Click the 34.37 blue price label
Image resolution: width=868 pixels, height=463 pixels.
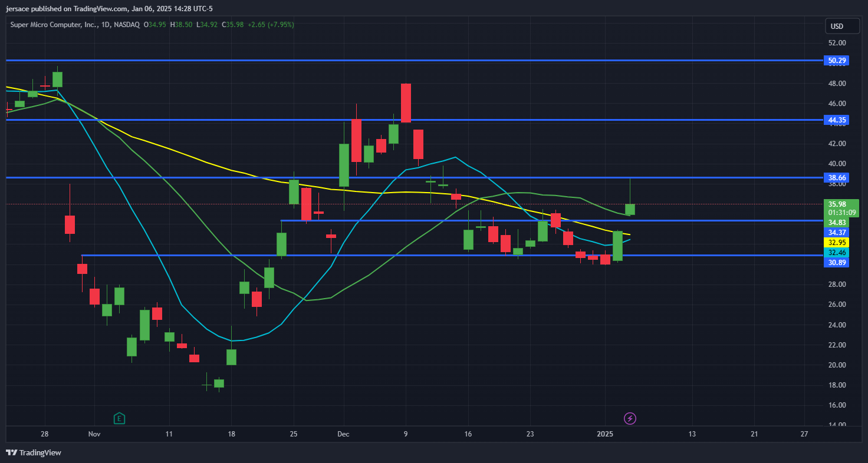837,233
